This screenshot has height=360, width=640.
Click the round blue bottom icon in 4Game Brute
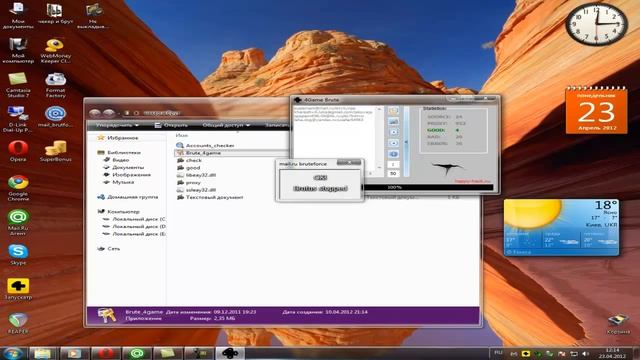click(393, 154)
